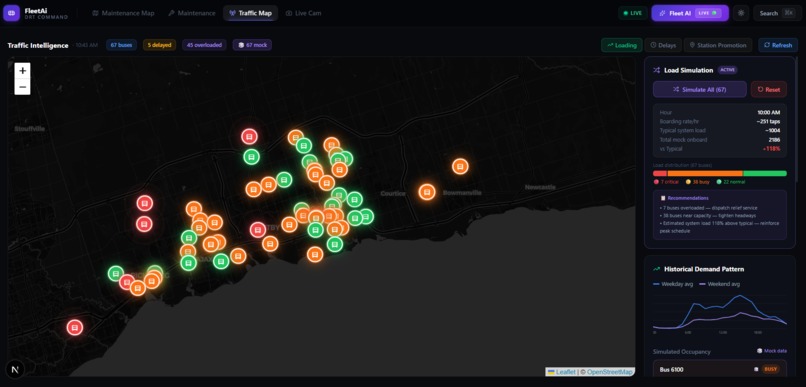Open the Maintenance Map tab
The width and height of the screenshot is (806, 387).
click(x=123, y=13)
